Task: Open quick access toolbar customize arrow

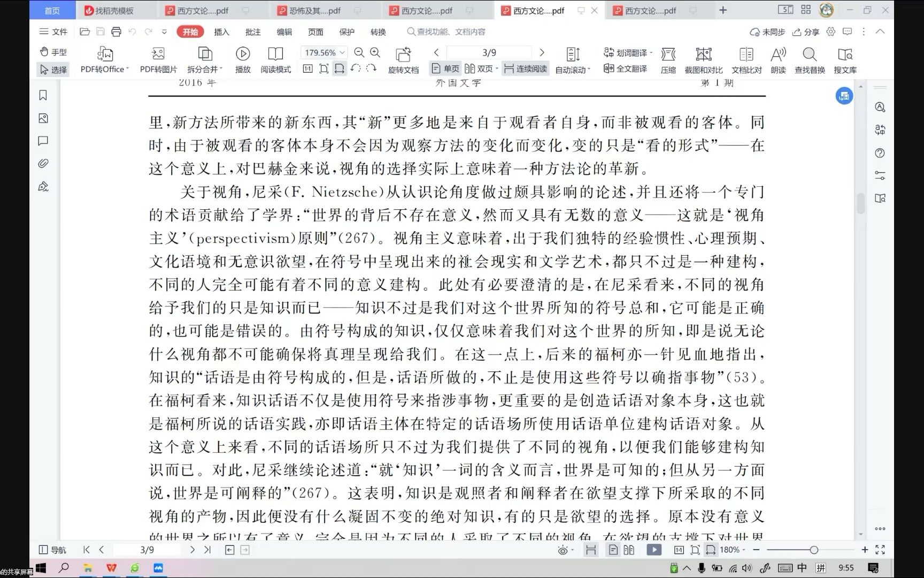Action: [x=164, y=32]
